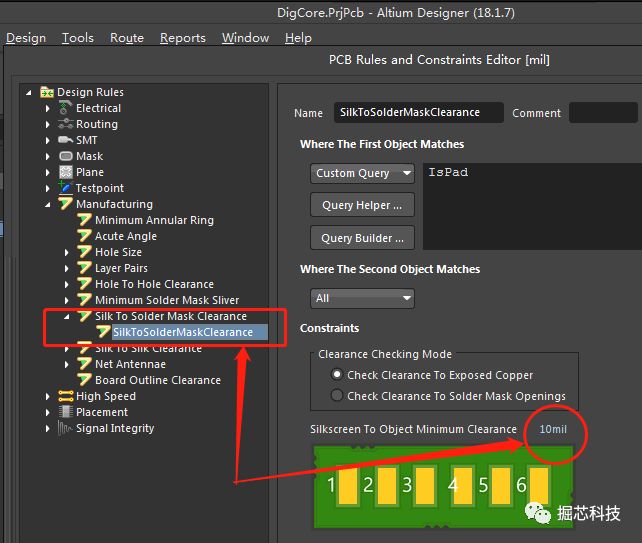
Task: Click the Silk To Solder Mask Clearance icon
Action: pyautogui.click(x=84, y=316)
